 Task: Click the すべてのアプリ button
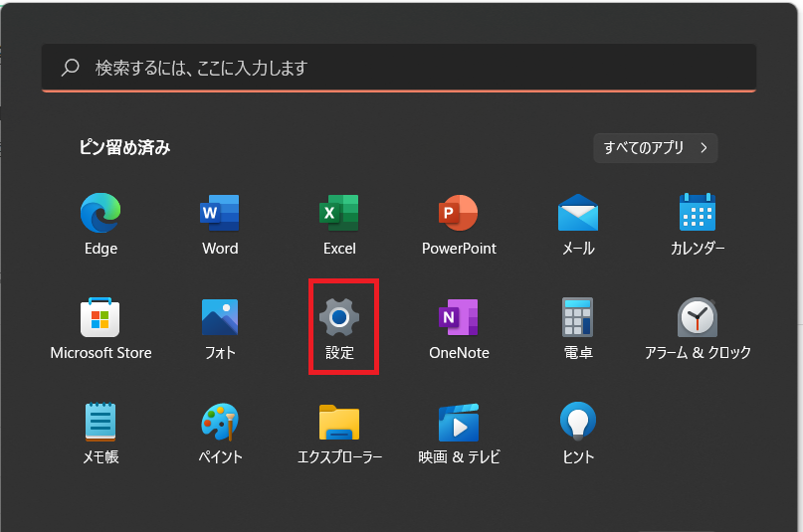click(656, 148)
